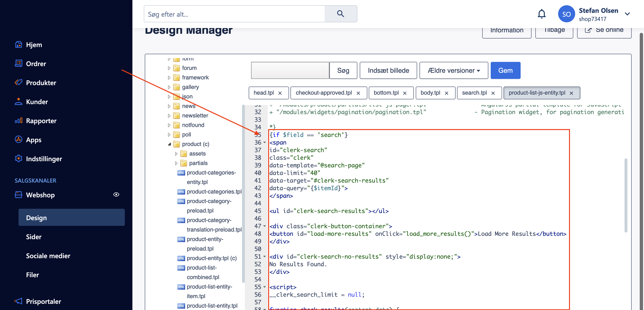Select the Ordrer sidebar icon
Image resolution: width=644 pixels, height=310 pixels.
(x=19, y=63)
